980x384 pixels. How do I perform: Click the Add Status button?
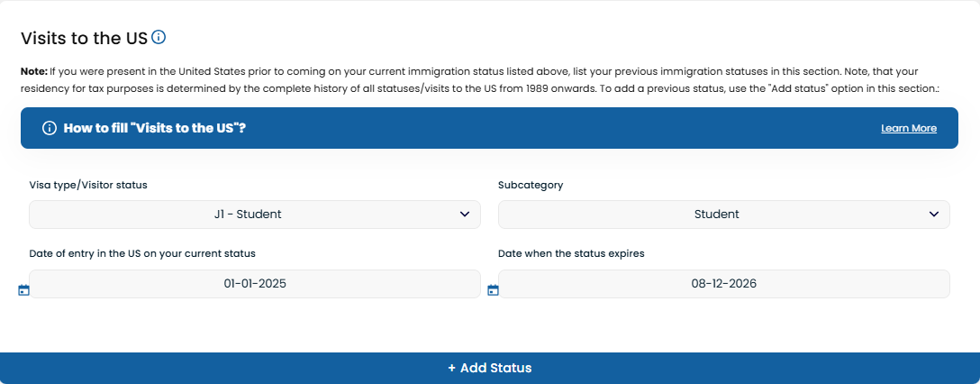click(x=490, y=368)
